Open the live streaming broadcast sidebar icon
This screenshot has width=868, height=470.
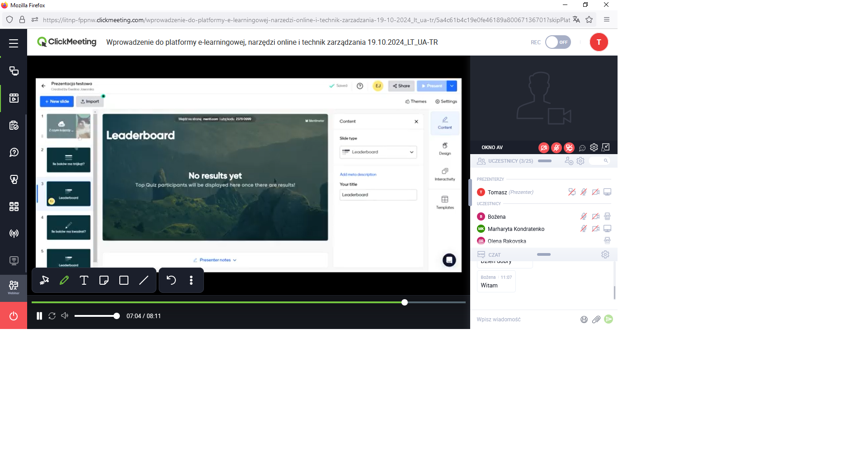[x=14, y=234]
